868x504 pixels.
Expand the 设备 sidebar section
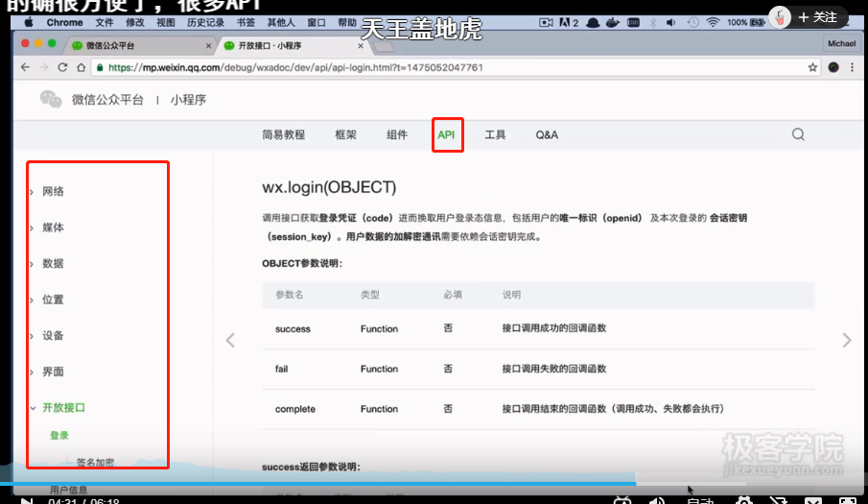[53, 336]
